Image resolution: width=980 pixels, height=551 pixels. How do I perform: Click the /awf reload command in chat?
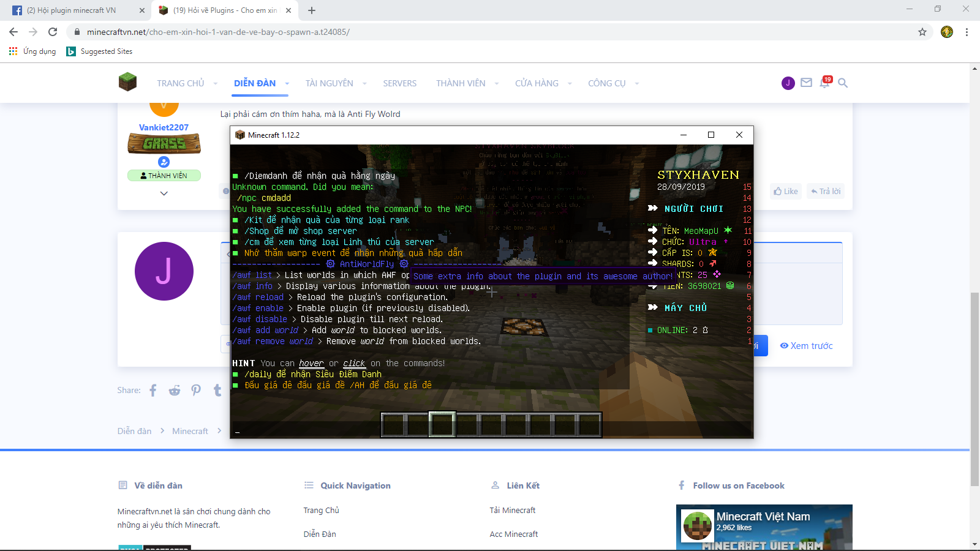tap(258, 297)
